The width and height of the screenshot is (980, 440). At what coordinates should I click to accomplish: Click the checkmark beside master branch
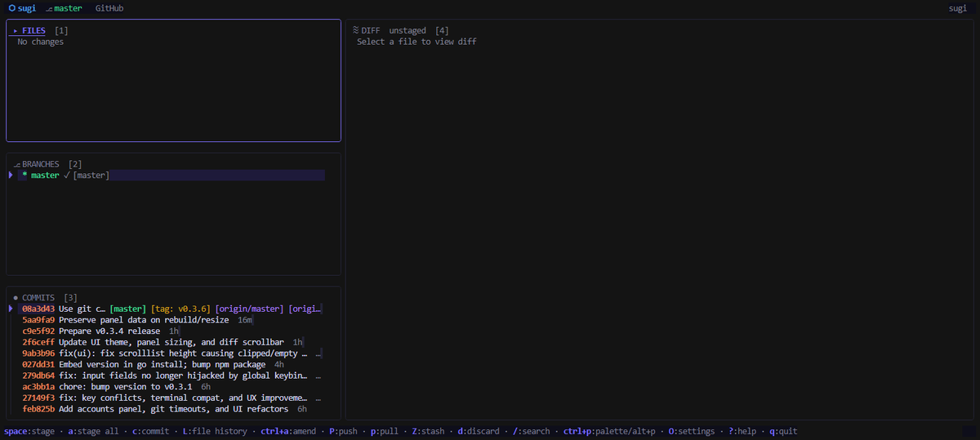coord(66,176)
